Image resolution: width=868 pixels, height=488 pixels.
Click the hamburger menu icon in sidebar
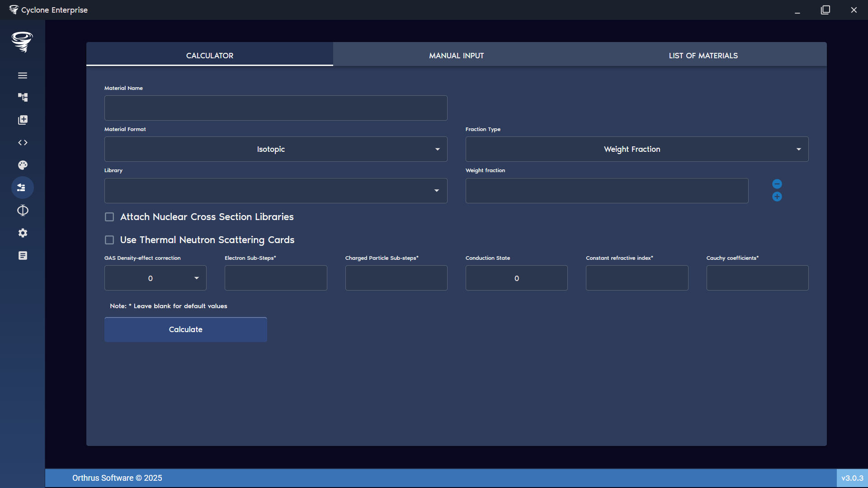[x=23, y=75]
